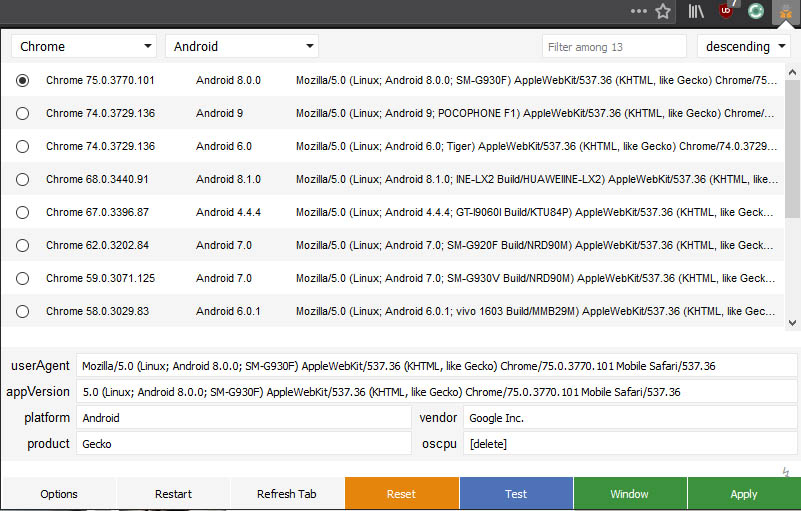Select the Chrome 67.0.3396.87 radio button

click(x=22, y=213)
